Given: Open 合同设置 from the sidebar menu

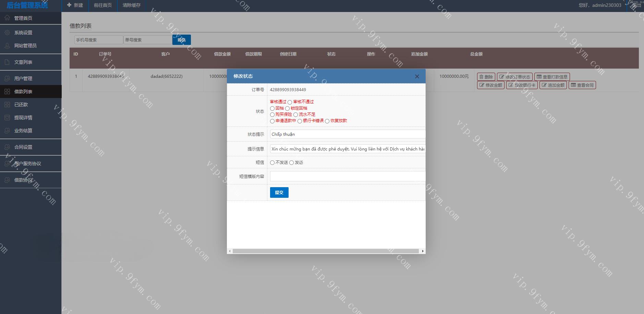Looking at the screenshot, I should click(x=23, y=147).
